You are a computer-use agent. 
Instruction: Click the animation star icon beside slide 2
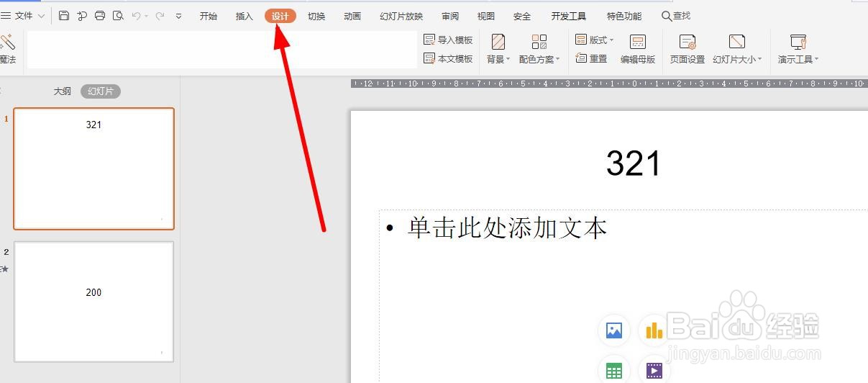tap(4, 269)
